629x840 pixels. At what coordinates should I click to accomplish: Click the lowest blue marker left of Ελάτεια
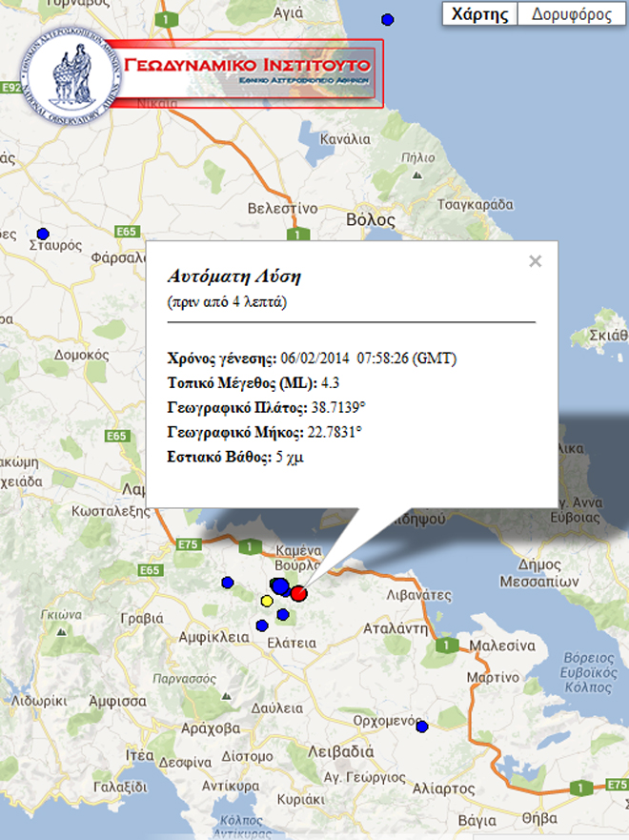click(x=262, y=625)
